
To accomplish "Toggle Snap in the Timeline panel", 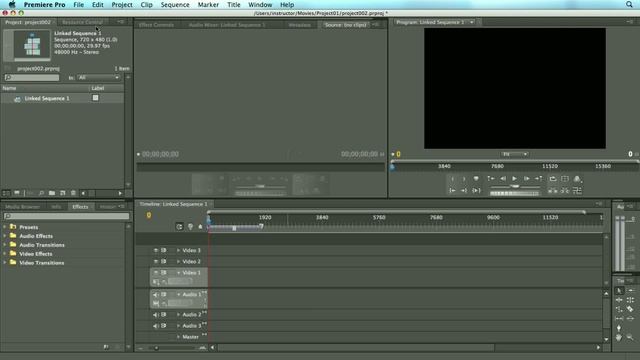I will (x=180, y=227).
